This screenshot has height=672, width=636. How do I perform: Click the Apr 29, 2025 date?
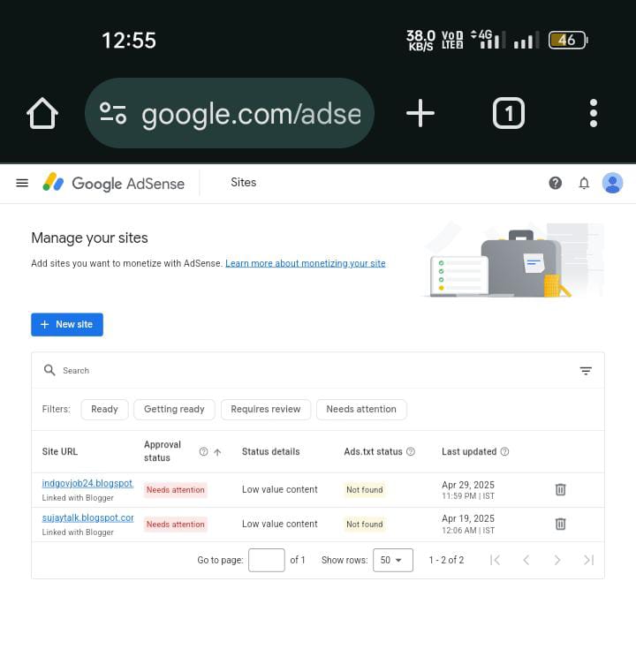click(468, 485)
